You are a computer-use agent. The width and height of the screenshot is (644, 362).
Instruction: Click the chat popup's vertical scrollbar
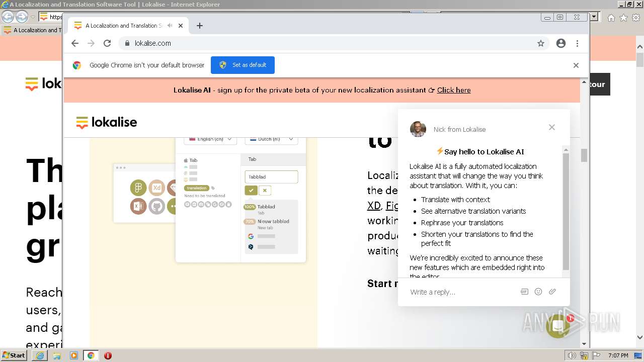pos(566,211)
